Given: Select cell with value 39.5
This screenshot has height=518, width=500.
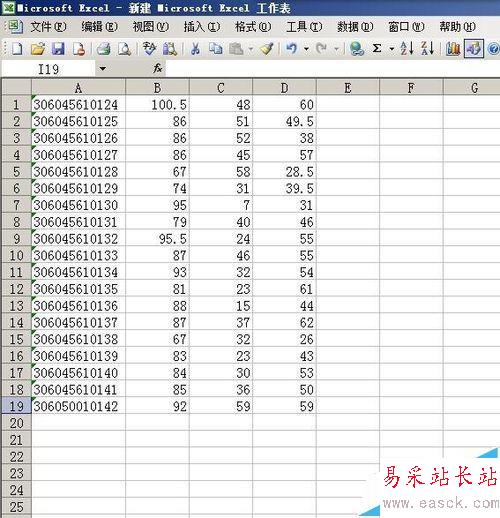Looking at the screenshot, I should pyautogui.click(x=284, y=188).
